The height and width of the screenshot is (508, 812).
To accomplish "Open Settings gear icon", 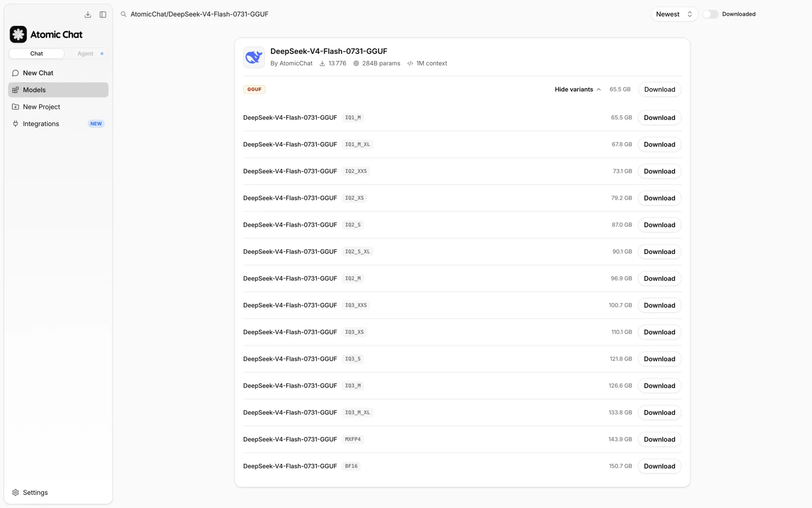I will pyautogui.click(x=15, y=493).
